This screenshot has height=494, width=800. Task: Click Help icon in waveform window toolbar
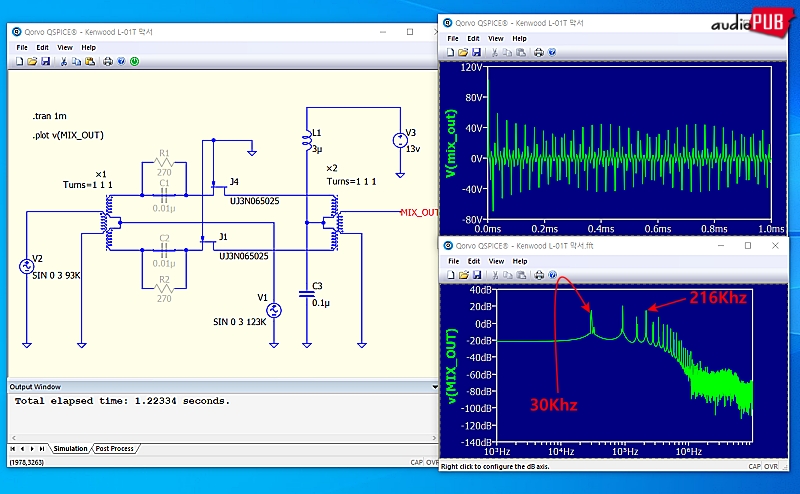coord(552,53)
